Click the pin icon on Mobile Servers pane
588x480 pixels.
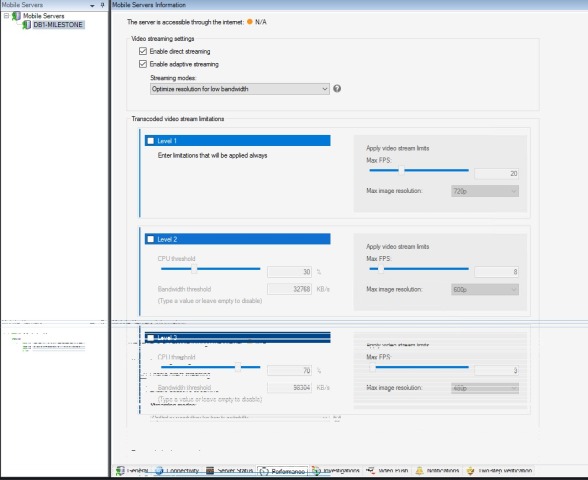point(102,5)
